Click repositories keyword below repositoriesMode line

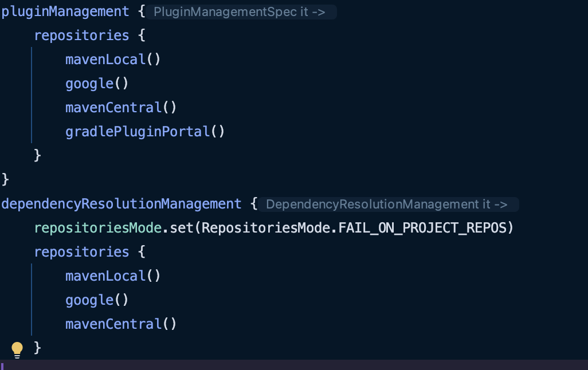(81, 252)
